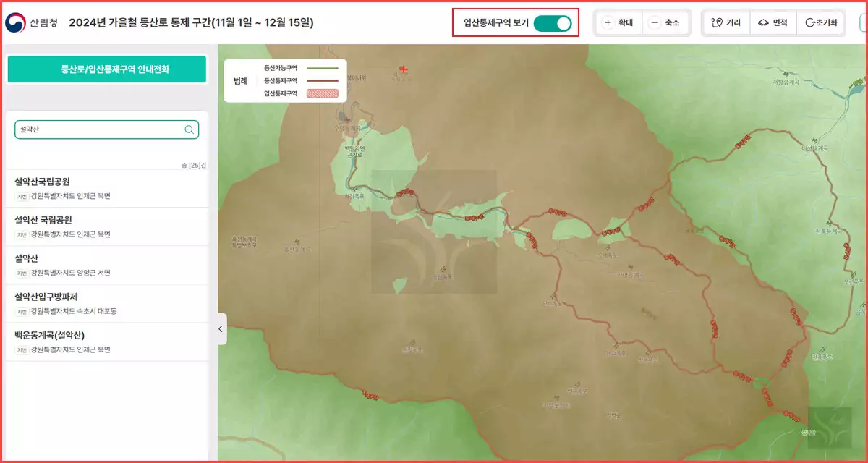Click the minus icon to 축소 the map
Viewport: 868px width, 463px height.
(x=655, y=22)
